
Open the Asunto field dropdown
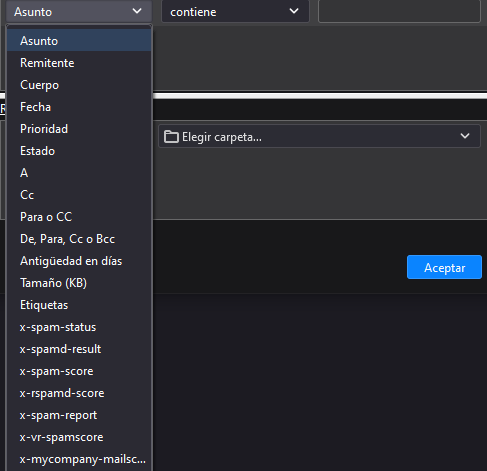pyautogui.click(x=79, y=11)
